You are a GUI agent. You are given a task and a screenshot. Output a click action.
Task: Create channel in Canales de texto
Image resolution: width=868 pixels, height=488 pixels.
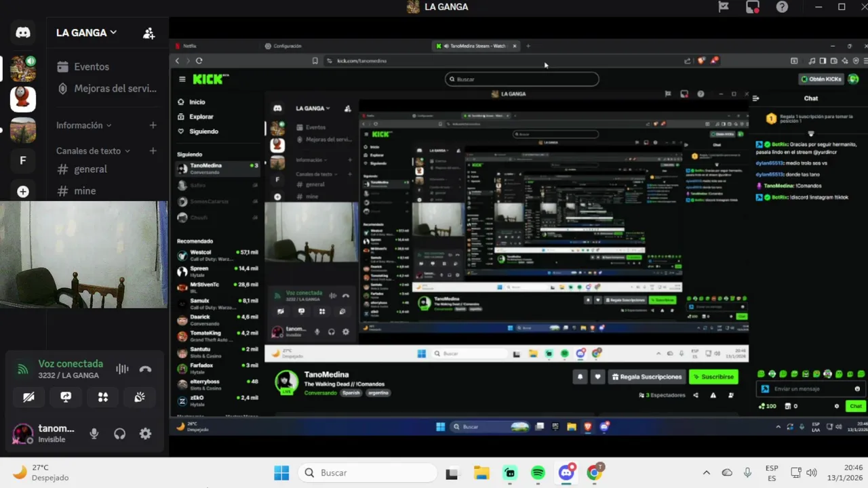(x=153, y=150)
